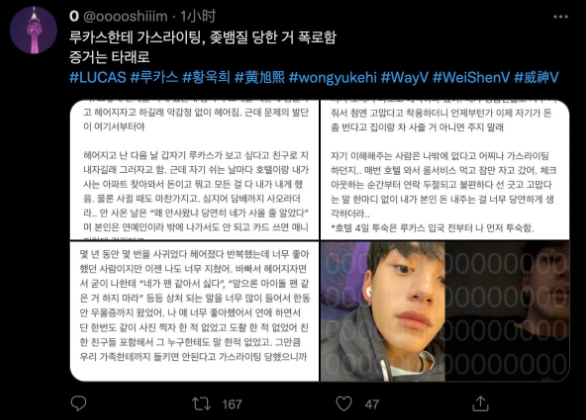Image resolution: width=586 pixels, height=420 pixels.
Task: Click the #黄旭熙 hashtag
Action: click(x=260, y=77)
